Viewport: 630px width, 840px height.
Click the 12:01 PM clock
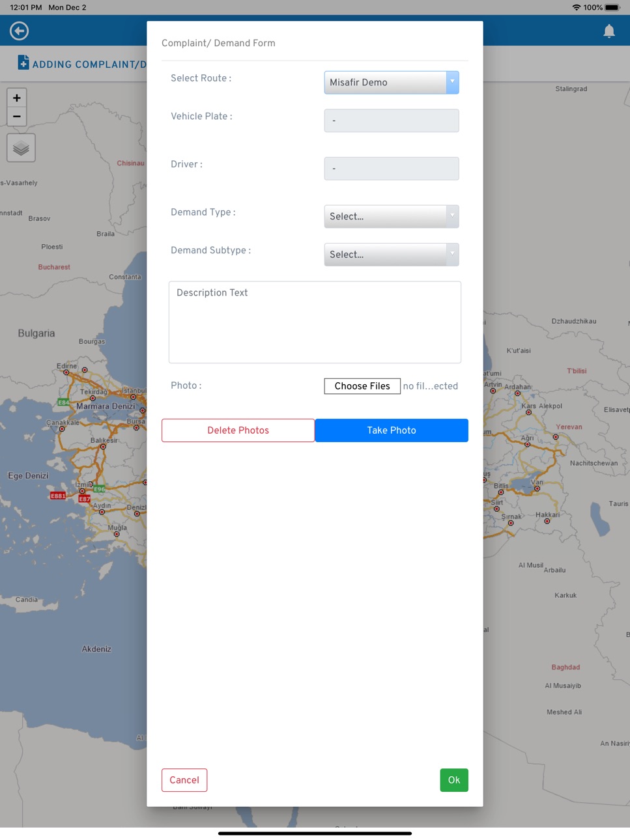[x=26, y=7]
